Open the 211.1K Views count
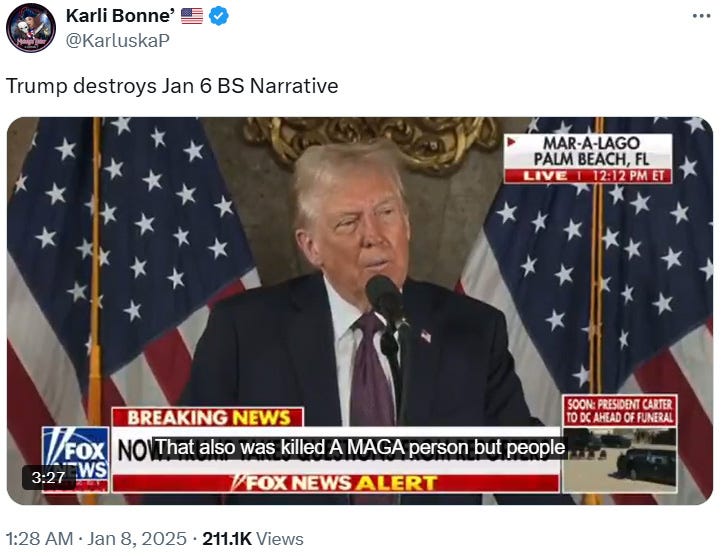Viewport: 723px width, 556px height. pos(253,538)
